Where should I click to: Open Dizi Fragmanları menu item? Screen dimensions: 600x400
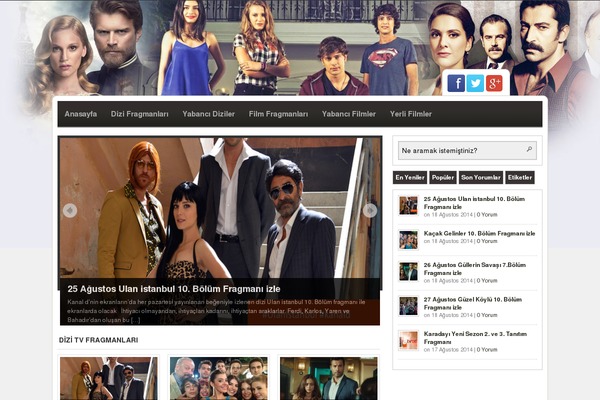[140, 114]
